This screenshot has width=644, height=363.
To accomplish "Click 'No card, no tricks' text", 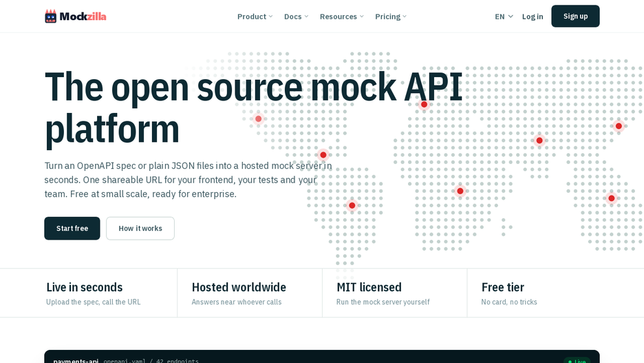I will click(x=509, y=302).
